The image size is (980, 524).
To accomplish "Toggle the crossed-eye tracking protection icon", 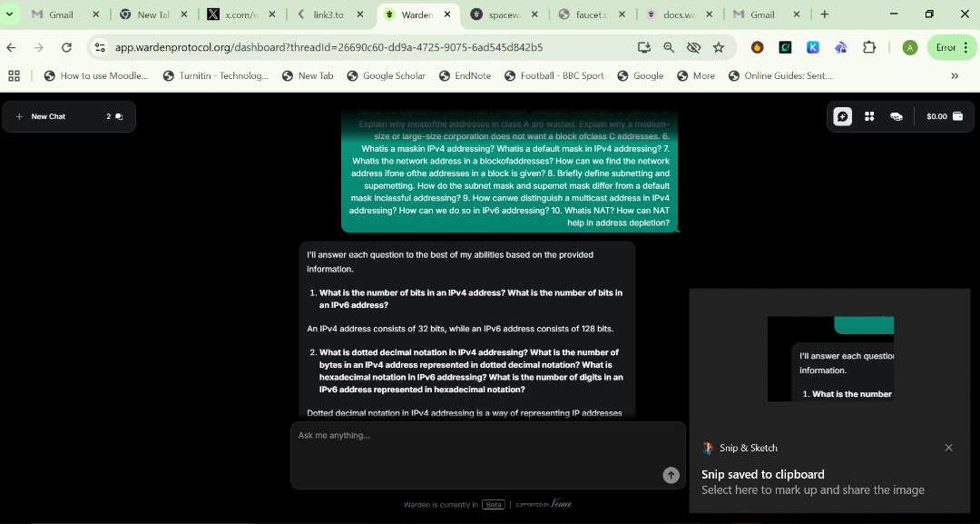I will (x=694, y=47).
